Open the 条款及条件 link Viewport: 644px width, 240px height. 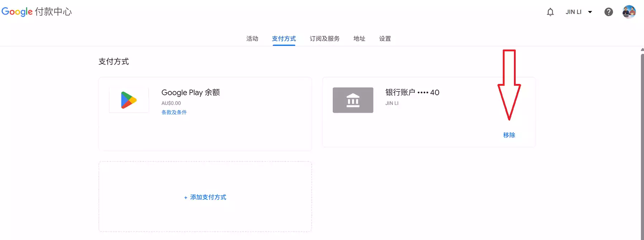174,112
